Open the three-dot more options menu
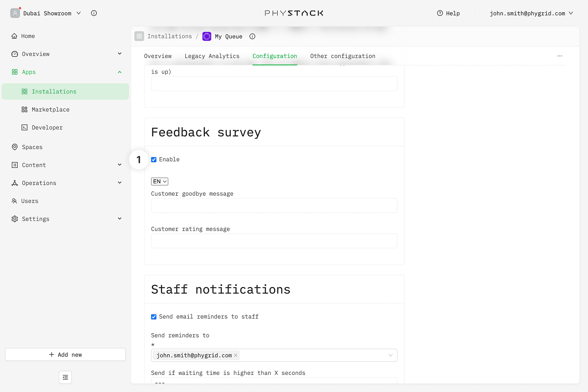Screen dimensions: 588x392 pos(560,56)
